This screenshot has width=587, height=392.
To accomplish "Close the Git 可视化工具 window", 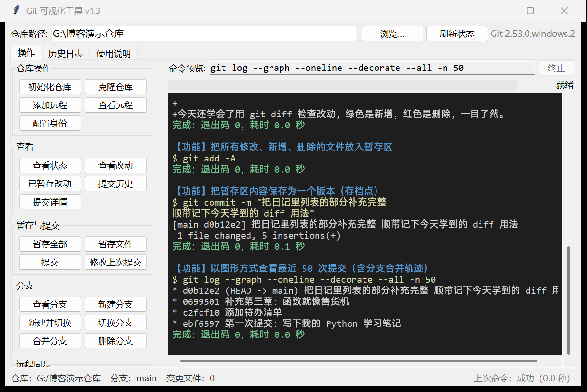I will (564, 11).
